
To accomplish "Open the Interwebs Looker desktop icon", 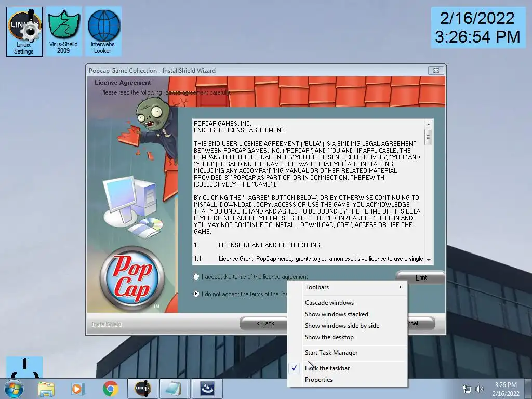I will click(103, 32).
